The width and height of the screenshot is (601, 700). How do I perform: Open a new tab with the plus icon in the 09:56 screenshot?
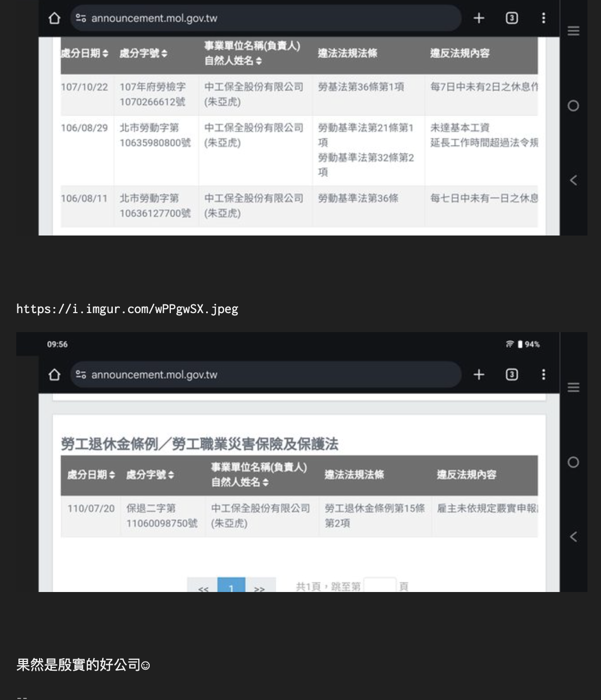(478, 375)
